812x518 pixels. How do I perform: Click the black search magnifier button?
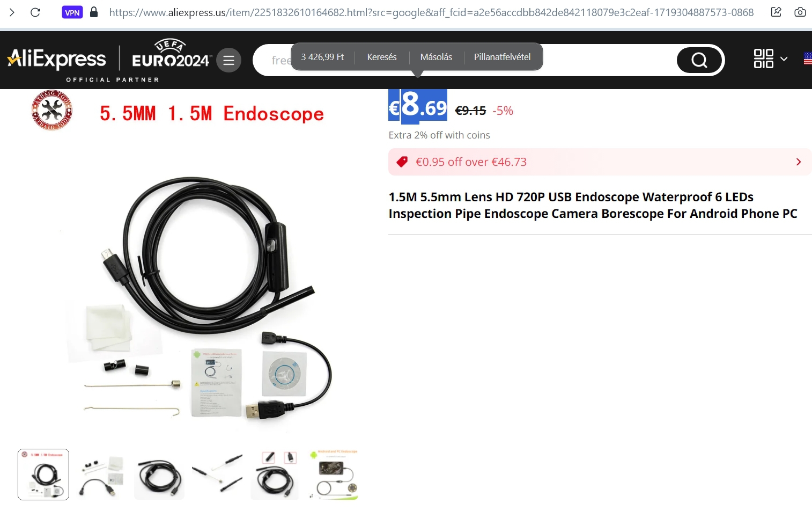(699, 60)
